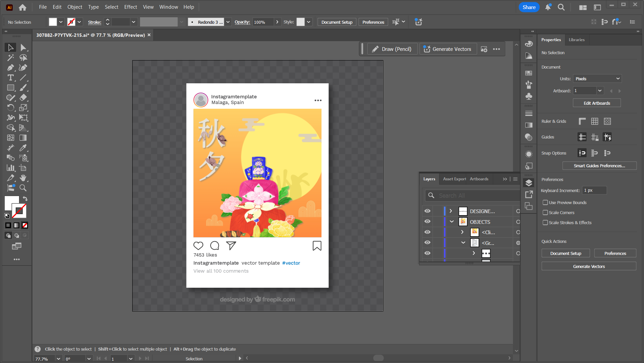644x363 pixels.
Task: Enable Scale Corners checkbox
Action: [545, 212]
